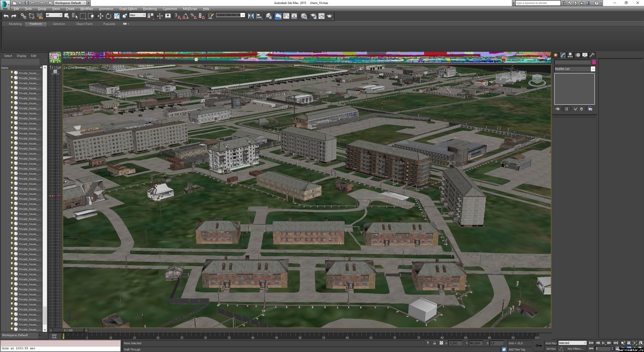Viewport: 644px width, 352px height.
Task: Activate Bind to Space Warp tool
Action: (x=40, y=16)
